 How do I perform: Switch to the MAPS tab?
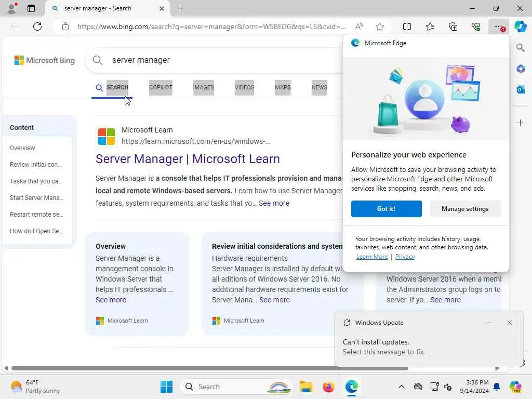pos(283,87)
